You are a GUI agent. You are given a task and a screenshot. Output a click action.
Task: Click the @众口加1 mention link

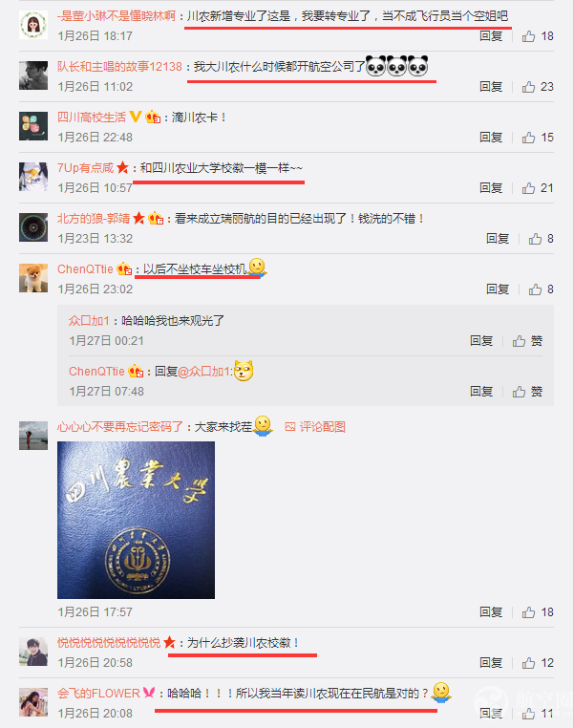click(x=204, y=372)
